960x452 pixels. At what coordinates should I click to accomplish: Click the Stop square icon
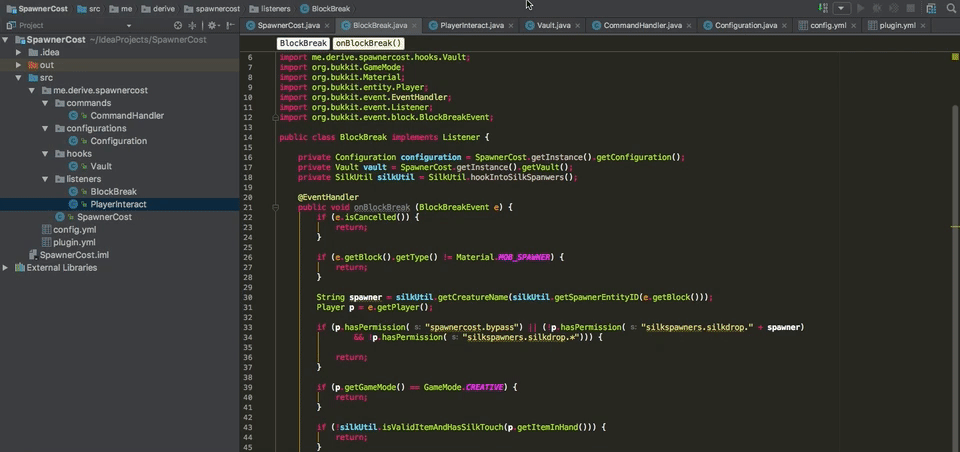pyautogui.click(x=911, y=9)
